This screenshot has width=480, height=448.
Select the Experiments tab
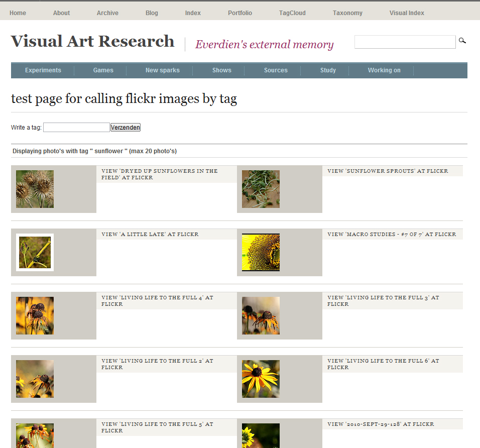(43, 70)
